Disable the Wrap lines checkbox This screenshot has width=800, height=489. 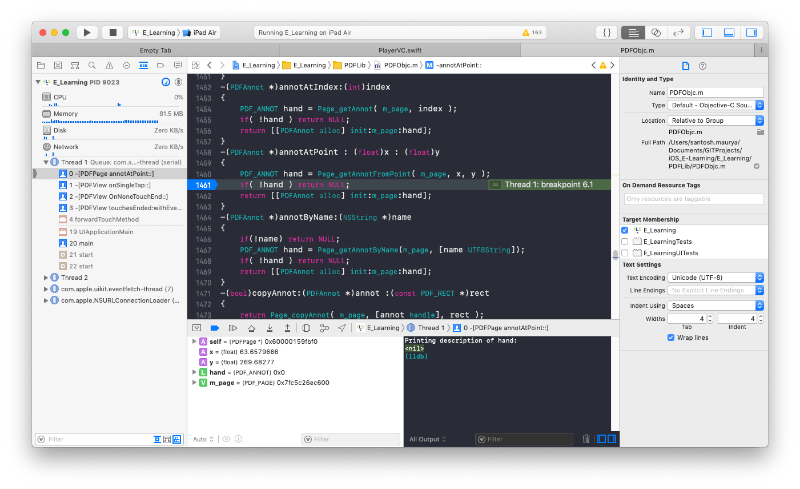670,337
